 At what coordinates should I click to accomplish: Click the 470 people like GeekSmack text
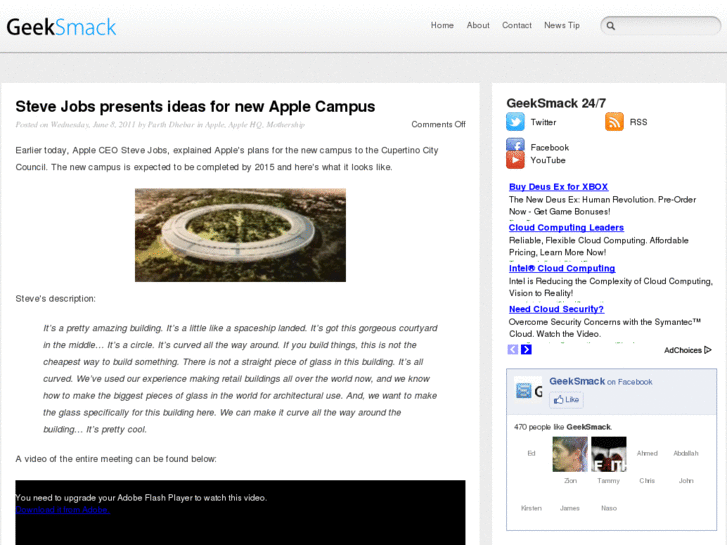pyautogui.click(x=563, y=427)
